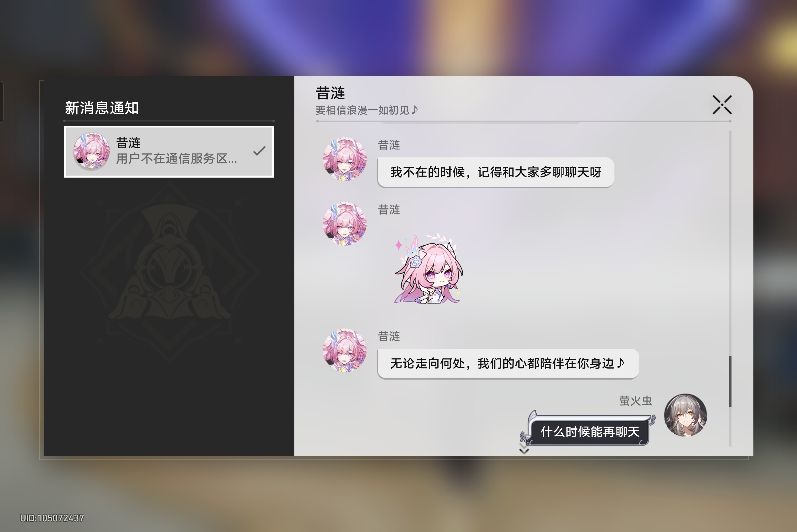Click 昔涟's avatar beside the last message
The image size is (797, 532).
pos(344,350)
